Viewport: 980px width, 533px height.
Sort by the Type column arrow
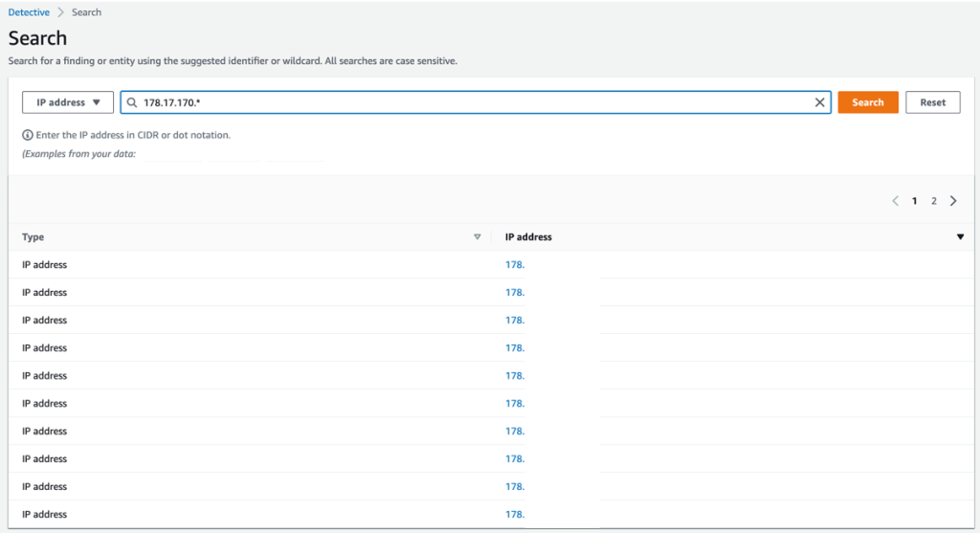[x=477, y=236]
